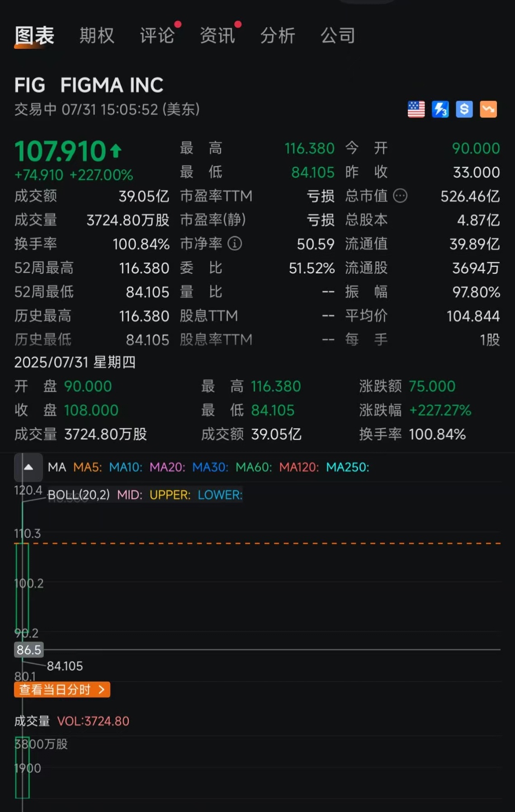This screenshot has height=812, width=515.
Task: Tap the trading status 交易中 07/31 line
Action: click(x=107, y=109)
